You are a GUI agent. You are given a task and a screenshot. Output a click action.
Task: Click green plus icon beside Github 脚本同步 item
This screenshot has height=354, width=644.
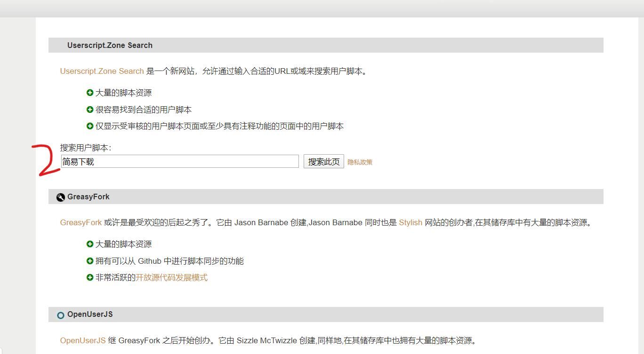[x=90, y=261]
